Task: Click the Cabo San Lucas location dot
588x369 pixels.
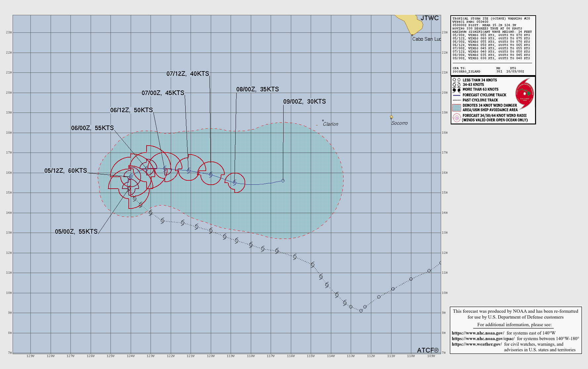Action: [412, 35]
